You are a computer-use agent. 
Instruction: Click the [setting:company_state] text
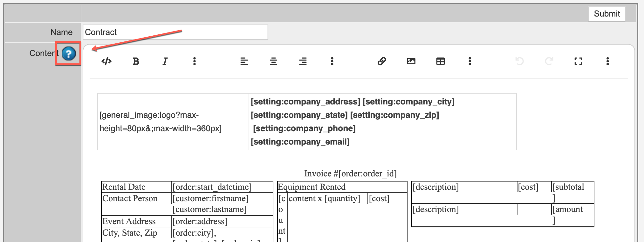(299, 115)
